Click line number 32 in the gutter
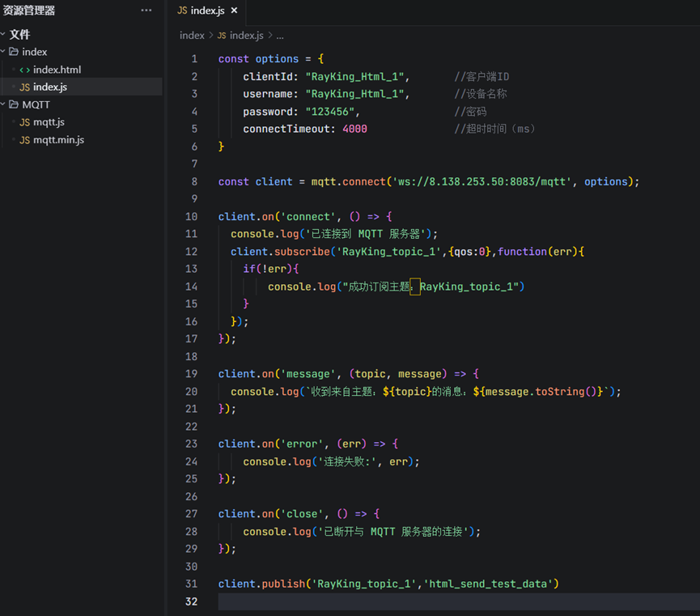This screenshot has width=700, height=616. [x=191, y=601]
